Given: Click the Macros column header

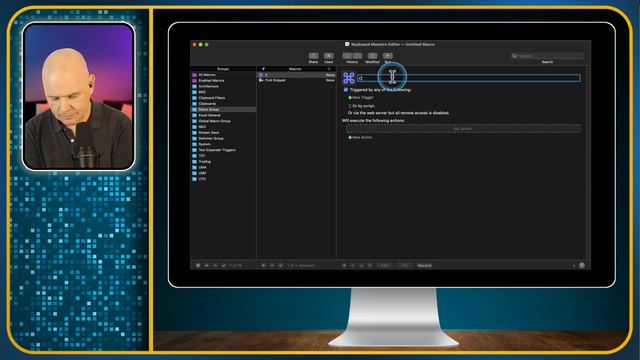Looking at the screenshot, I should (x=295, y=69).
